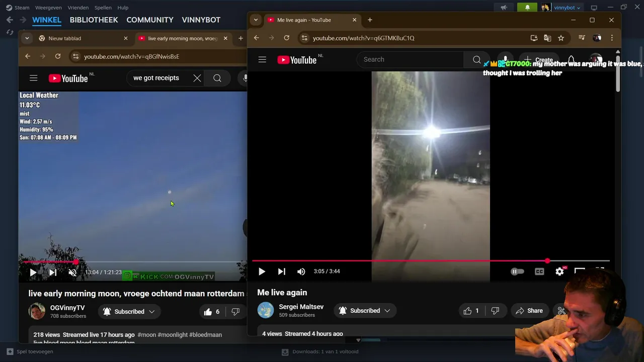Click Steam back navigation arrow
The image size is (644, 362).
point(10,20)
